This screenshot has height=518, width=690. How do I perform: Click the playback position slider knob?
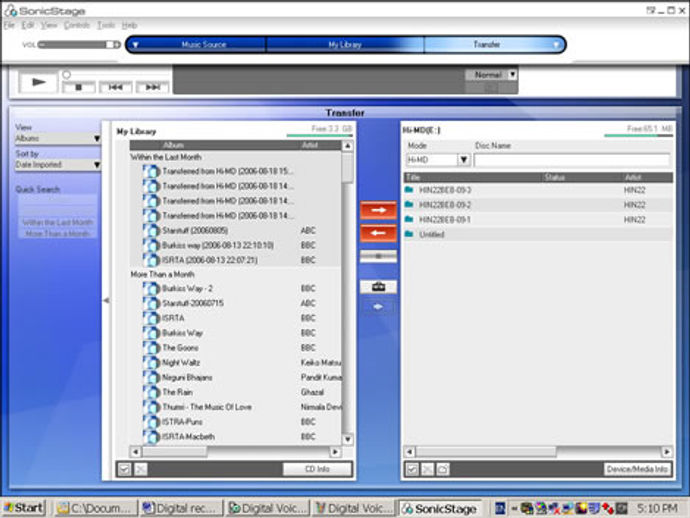point(66,75)
